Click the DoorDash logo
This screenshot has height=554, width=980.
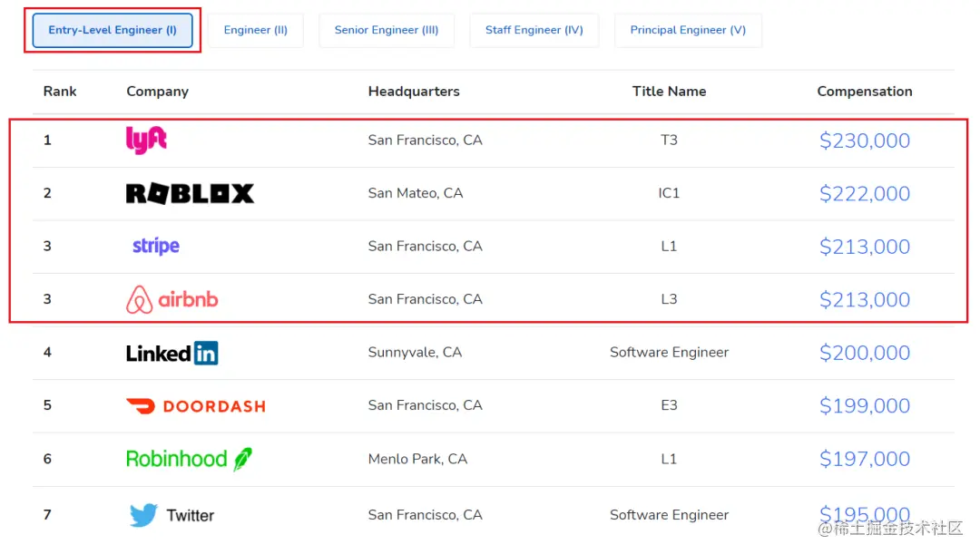point(196,406)
